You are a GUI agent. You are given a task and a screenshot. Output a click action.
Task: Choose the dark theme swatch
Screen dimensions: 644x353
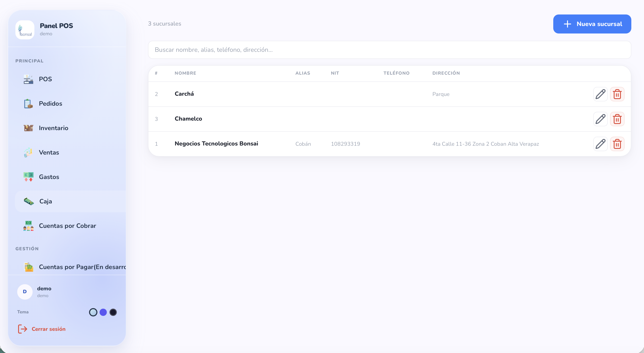[113, 312]
